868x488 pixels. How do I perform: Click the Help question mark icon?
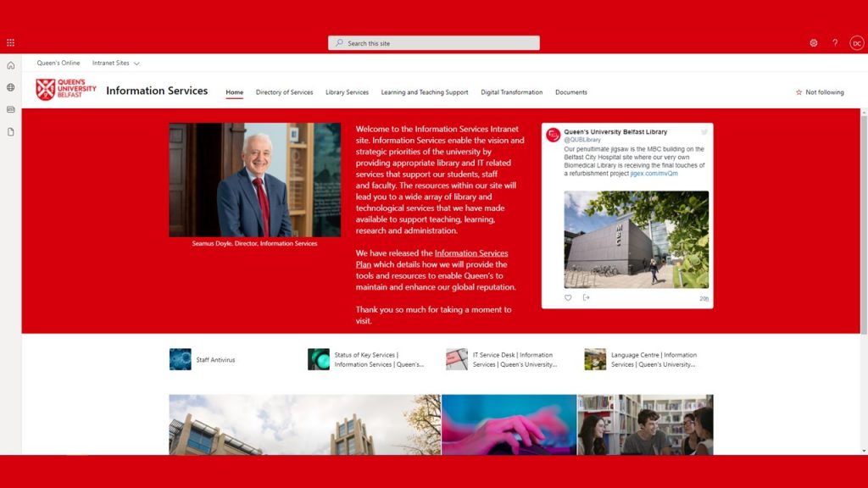tap(835, 42)
